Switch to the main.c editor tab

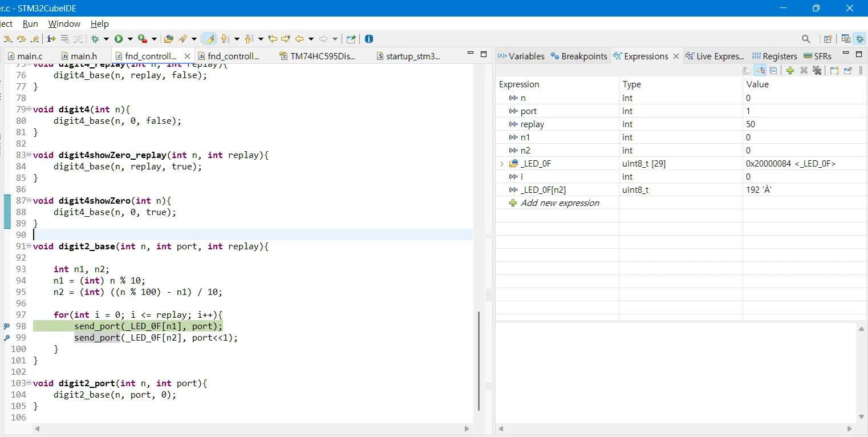point(27,56)
